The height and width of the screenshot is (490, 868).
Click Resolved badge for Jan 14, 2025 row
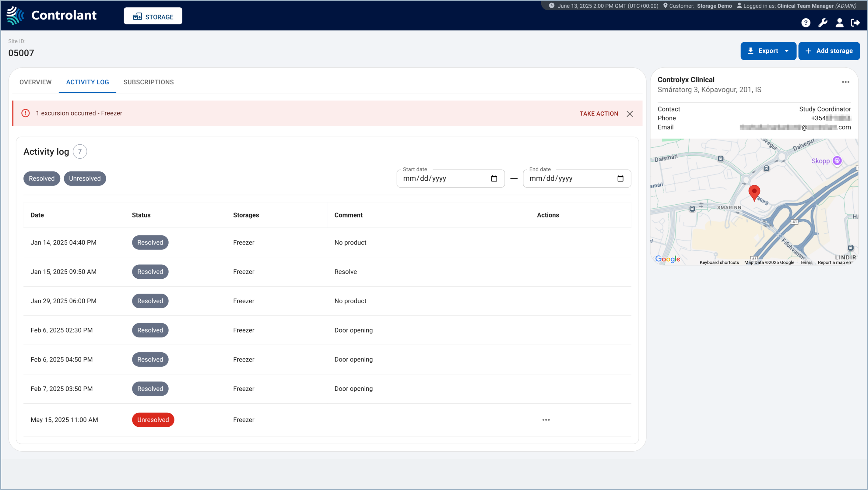(x=150, y=242)
